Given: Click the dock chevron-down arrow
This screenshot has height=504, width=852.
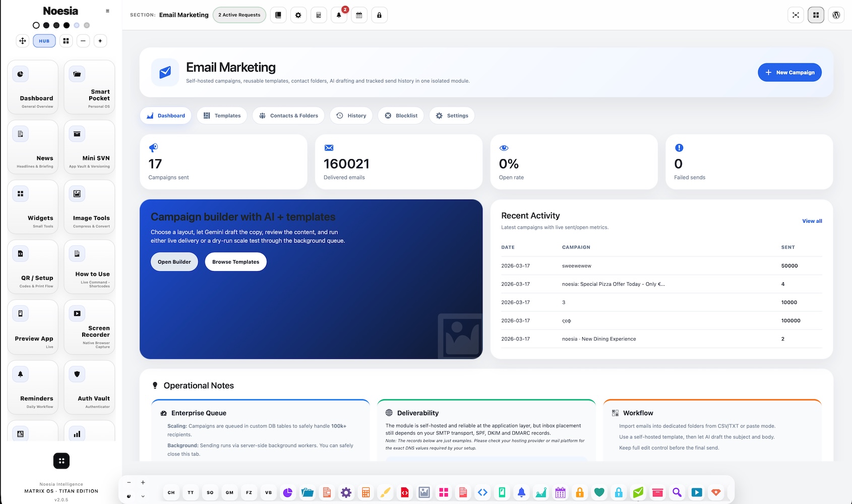Looking at the screenshot, I should coord(143,496).
